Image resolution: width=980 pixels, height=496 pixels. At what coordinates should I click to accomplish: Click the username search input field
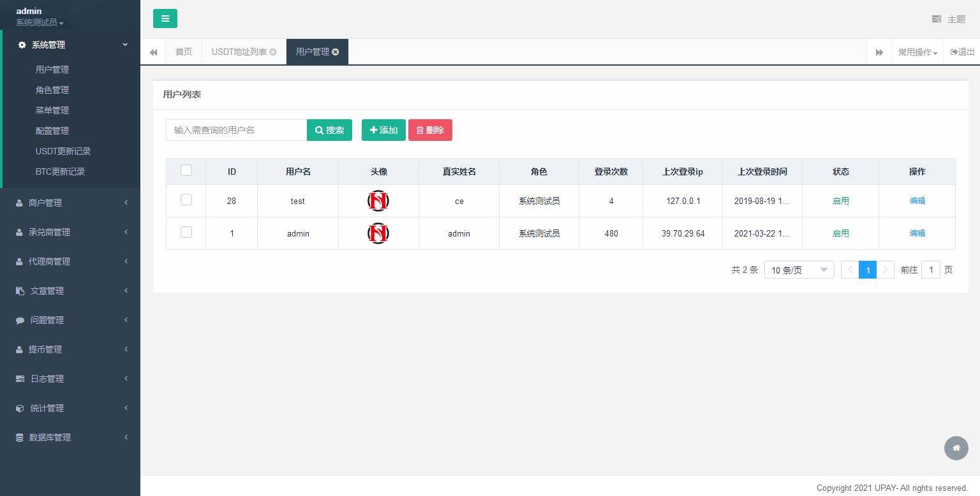point(236,130)
